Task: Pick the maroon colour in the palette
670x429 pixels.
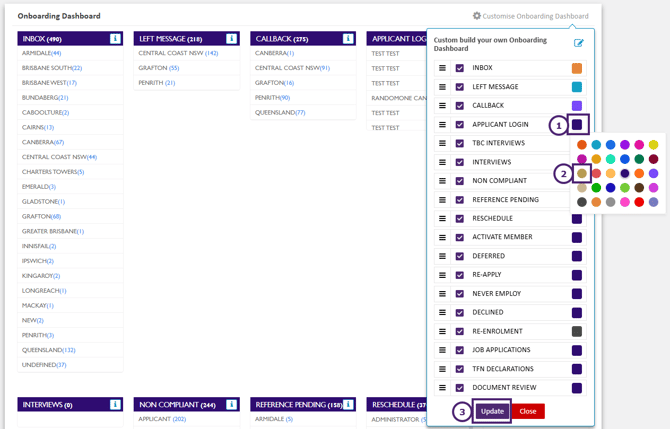Action: (653, 159)
